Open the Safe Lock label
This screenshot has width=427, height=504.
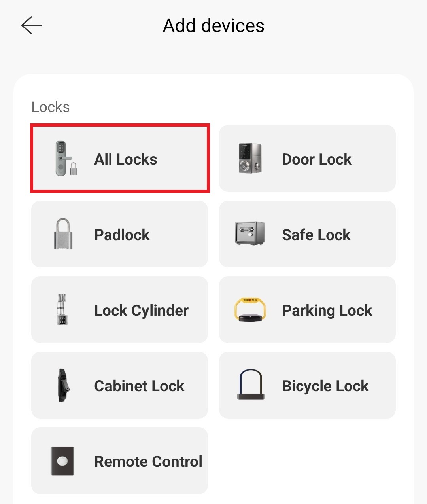[316, 235]
